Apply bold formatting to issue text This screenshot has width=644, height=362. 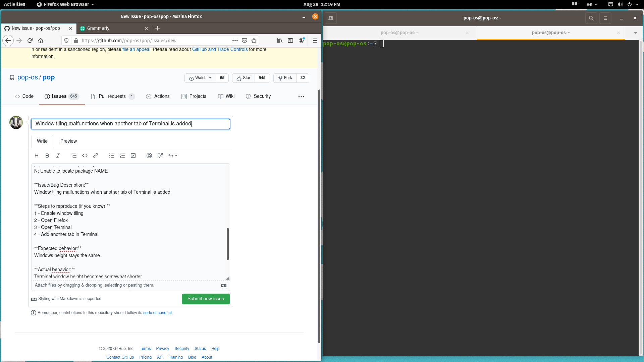(47, 156)
